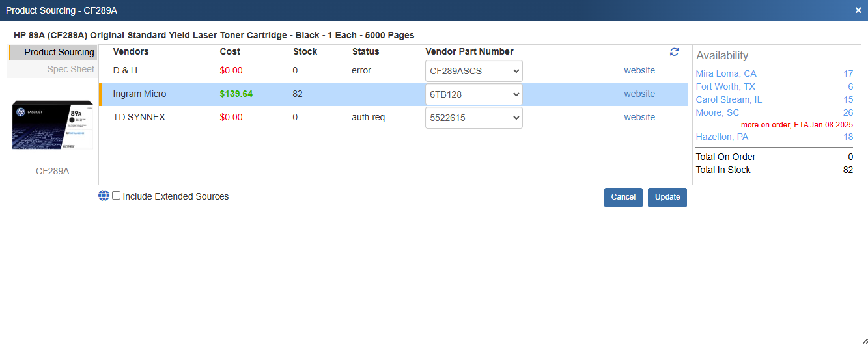
Task: Click Moore, SC availability link
Action: (718, 113)
